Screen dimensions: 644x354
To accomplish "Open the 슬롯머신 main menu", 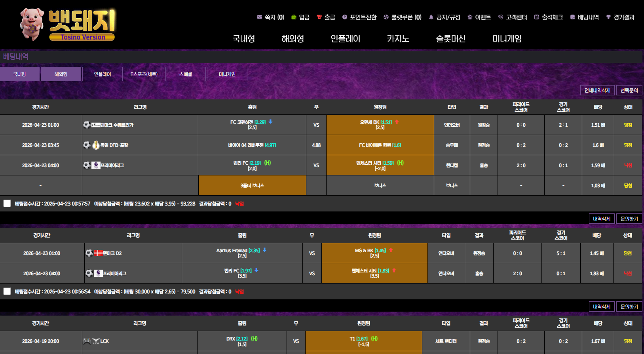I will (450, 39).
